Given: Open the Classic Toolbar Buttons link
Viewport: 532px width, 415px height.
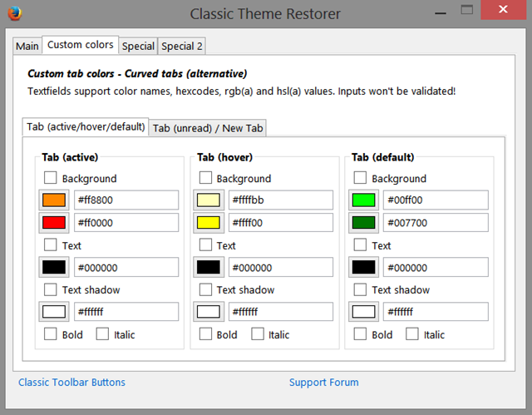Looking at the screenshot, I should pyautogui.click(x=71, y=383).
